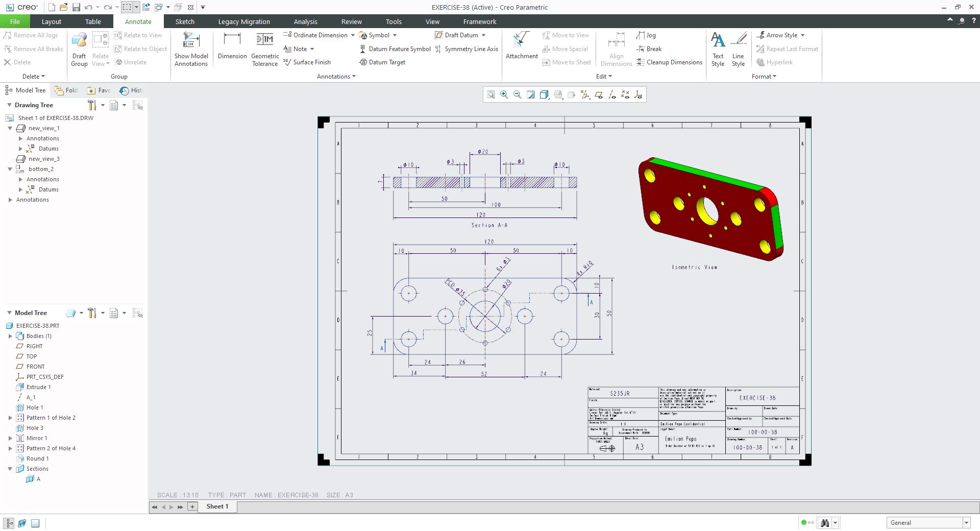Expand the Bodies (1) node in Model Tree

(x=10, y=336)
